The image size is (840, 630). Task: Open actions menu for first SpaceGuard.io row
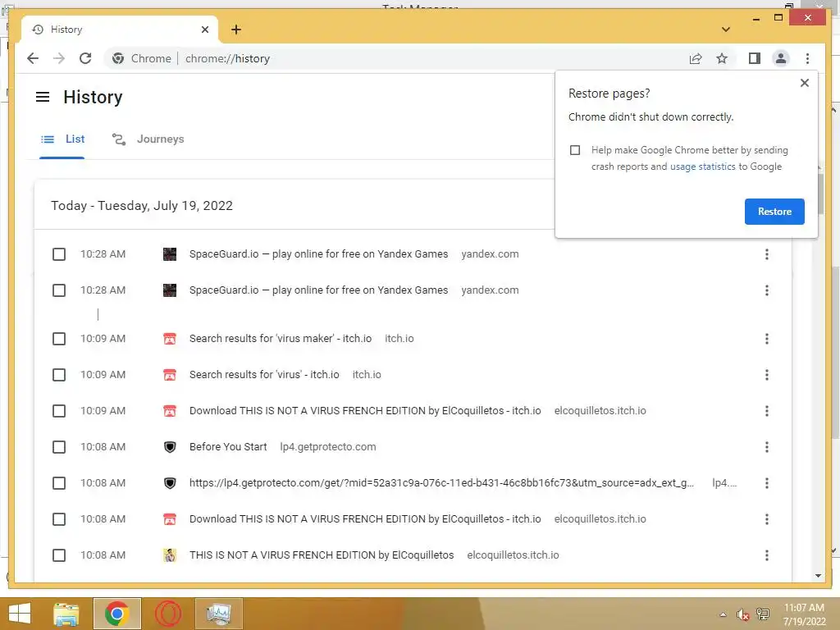pos(767,254)
